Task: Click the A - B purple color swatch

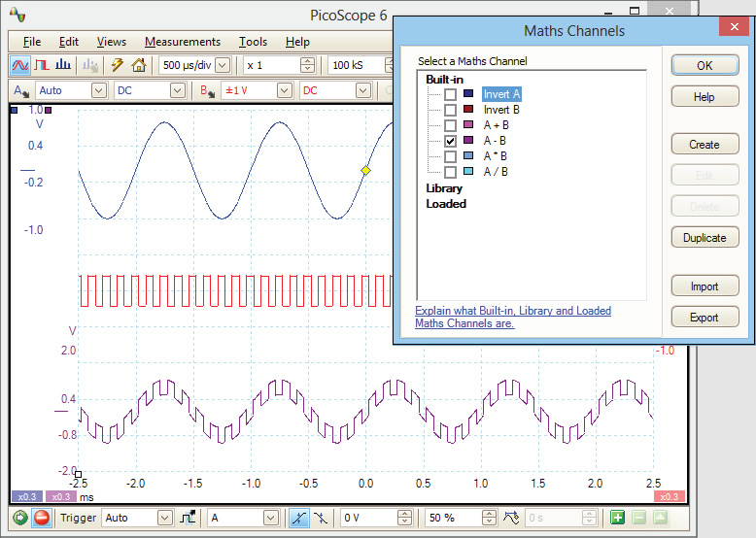Action: (x=468, y=140)
